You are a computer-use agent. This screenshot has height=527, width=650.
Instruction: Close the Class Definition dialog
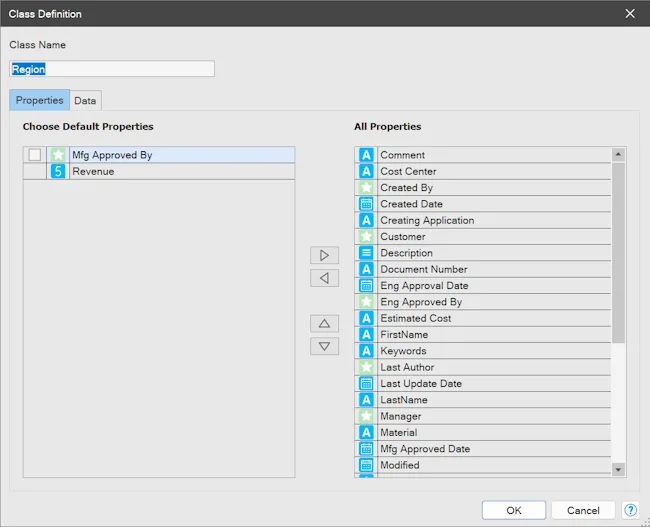tap(630, 14)
